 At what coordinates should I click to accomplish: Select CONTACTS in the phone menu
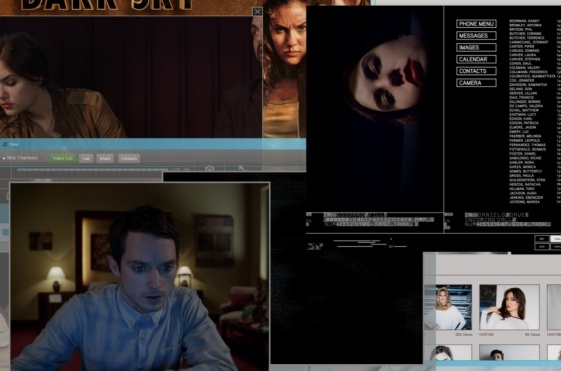(476, 71)
